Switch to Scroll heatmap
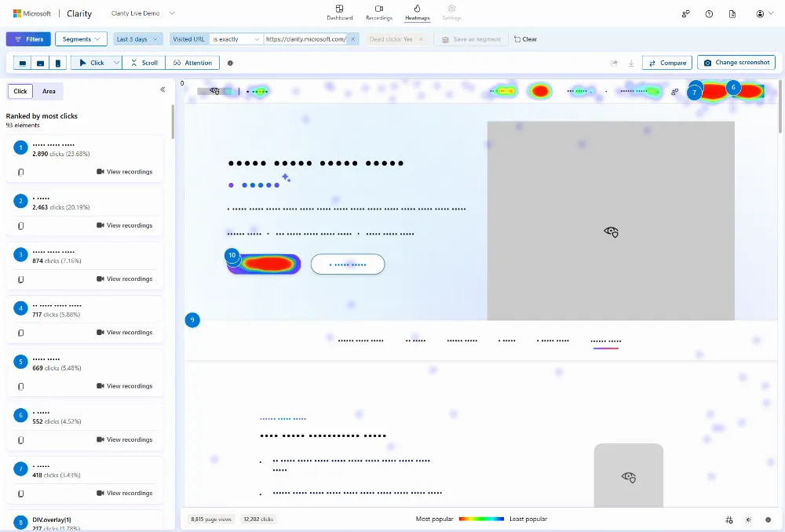The width and height of the screenshot is (785, 532). click(x=144, y=63)
